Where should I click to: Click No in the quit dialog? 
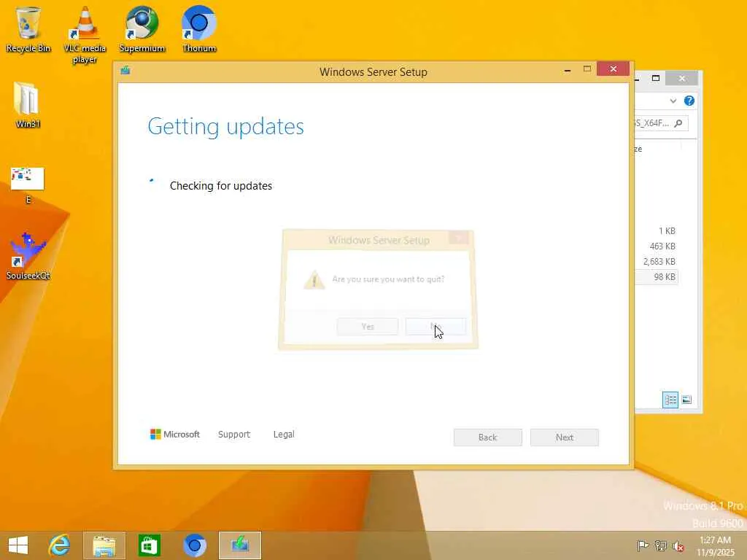click(436, 326)
